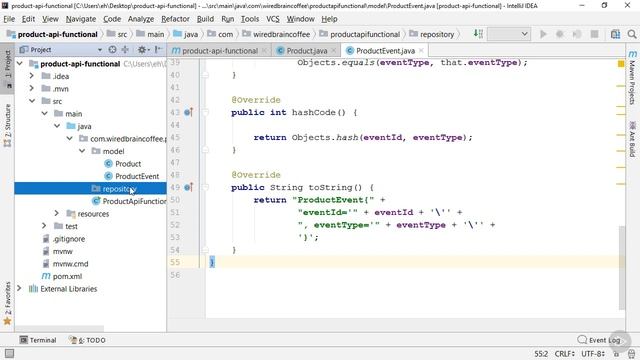This screenshot has height=360, width=640.
Task: Collapse the src folder
Action: pyautogui.click(x=32, y=101)
